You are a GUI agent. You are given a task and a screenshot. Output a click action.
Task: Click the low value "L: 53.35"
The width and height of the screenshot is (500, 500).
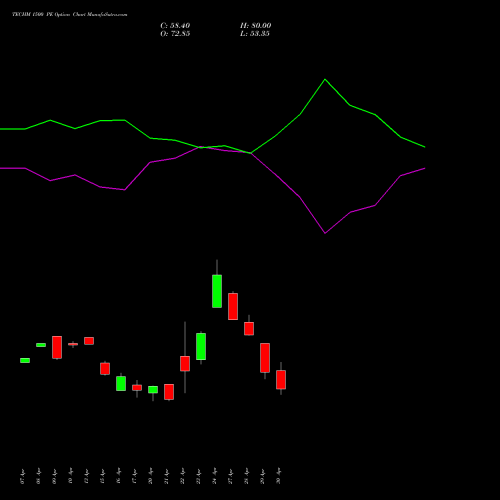[255, 34]
